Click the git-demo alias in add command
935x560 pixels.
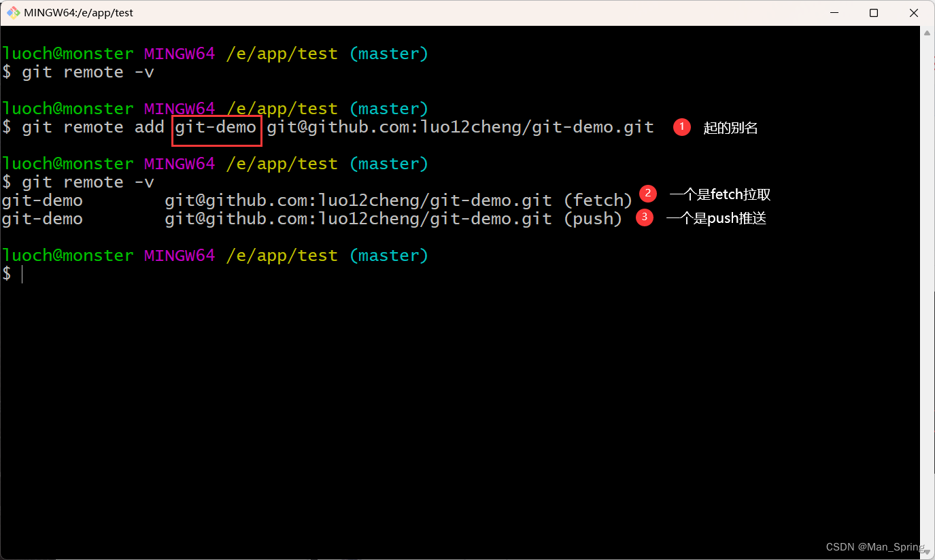pos(216,127)
